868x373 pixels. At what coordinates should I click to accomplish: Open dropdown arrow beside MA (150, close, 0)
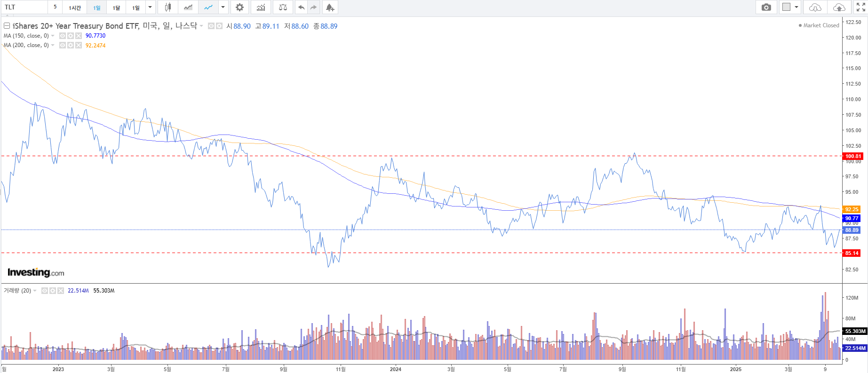(x=53, y=36)
